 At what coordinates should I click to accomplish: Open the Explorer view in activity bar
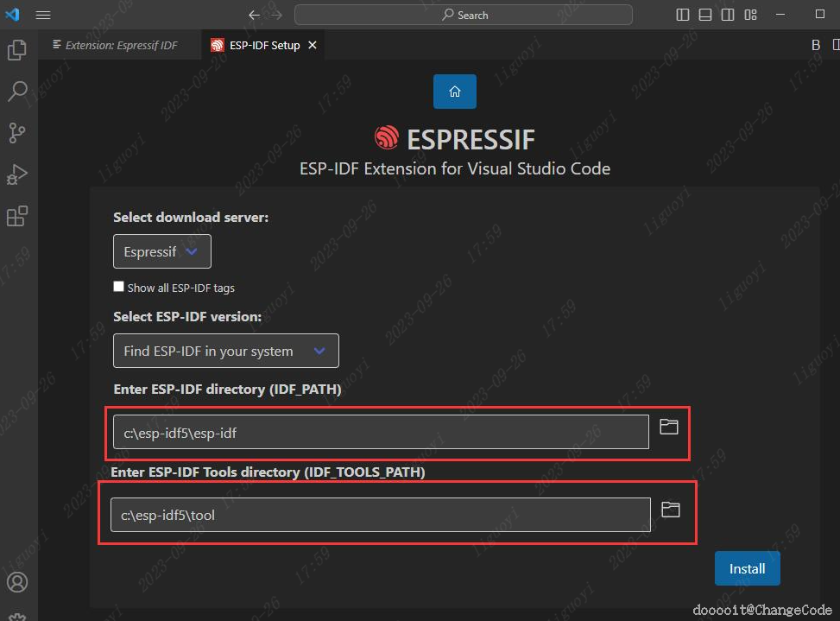pyautogui.click(x=17, y=50)
